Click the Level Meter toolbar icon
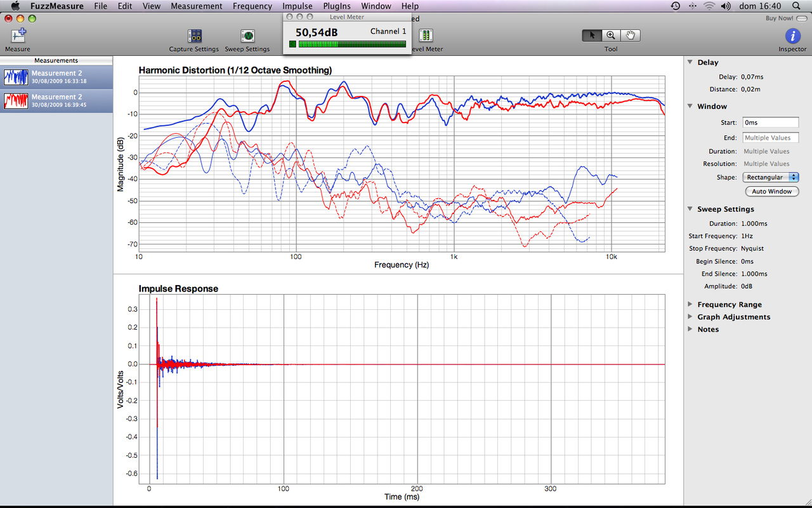812x508 pixels. point(426,36)
